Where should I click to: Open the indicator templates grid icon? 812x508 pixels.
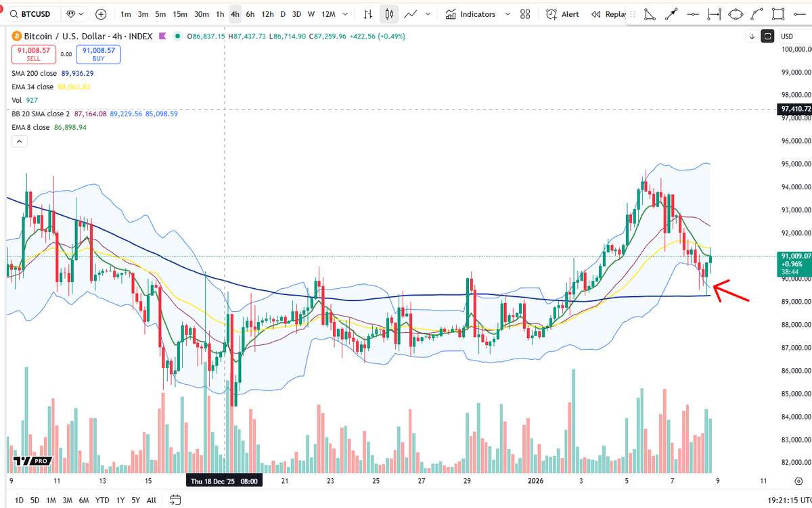pos(525,14)
